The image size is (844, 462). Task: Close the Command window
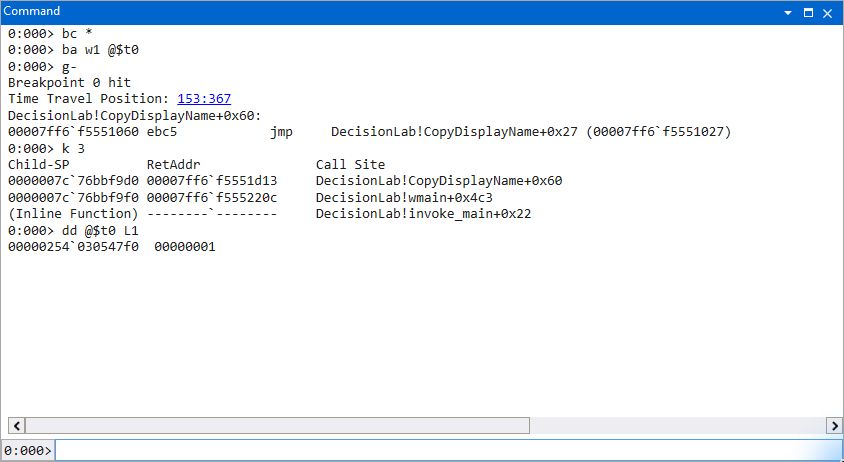827,13
